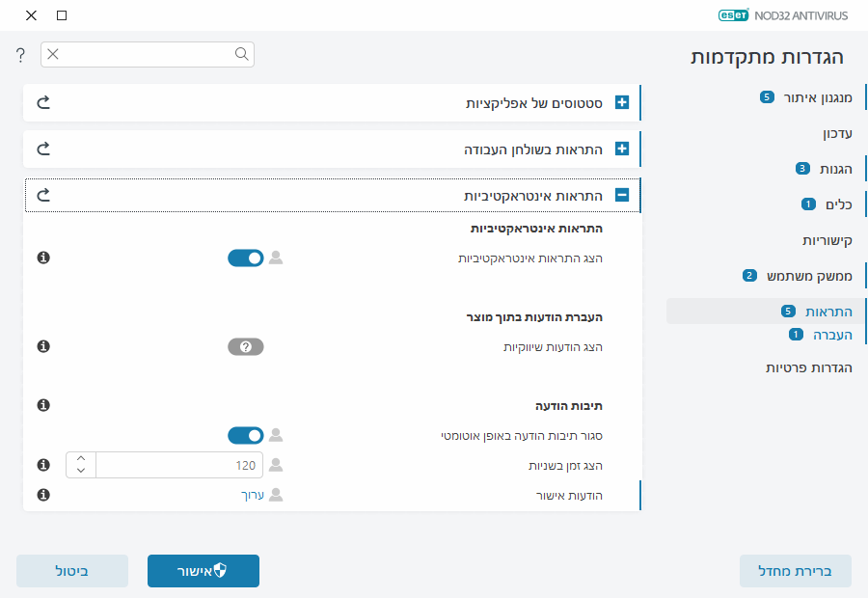Screen dimensions: 868x598
Task: Select התראות in the sidebar
Action: coord(828,312)
